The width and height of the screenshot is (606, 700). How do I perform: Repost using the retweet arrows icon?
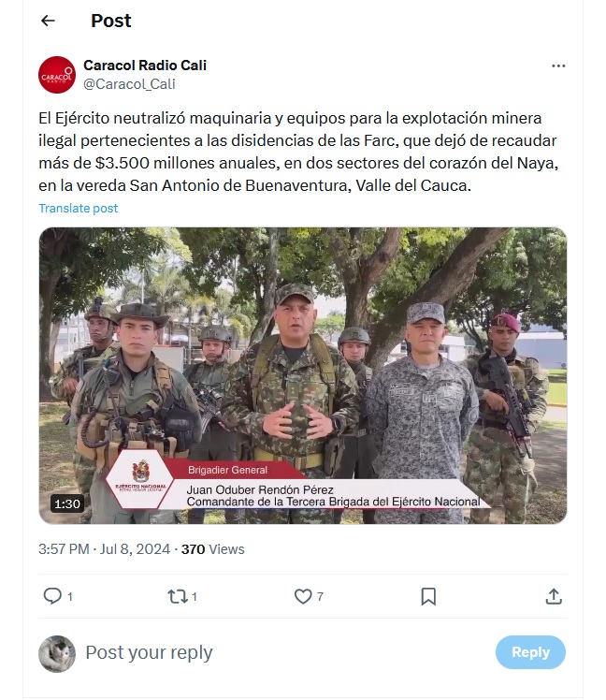coord(177,596)
